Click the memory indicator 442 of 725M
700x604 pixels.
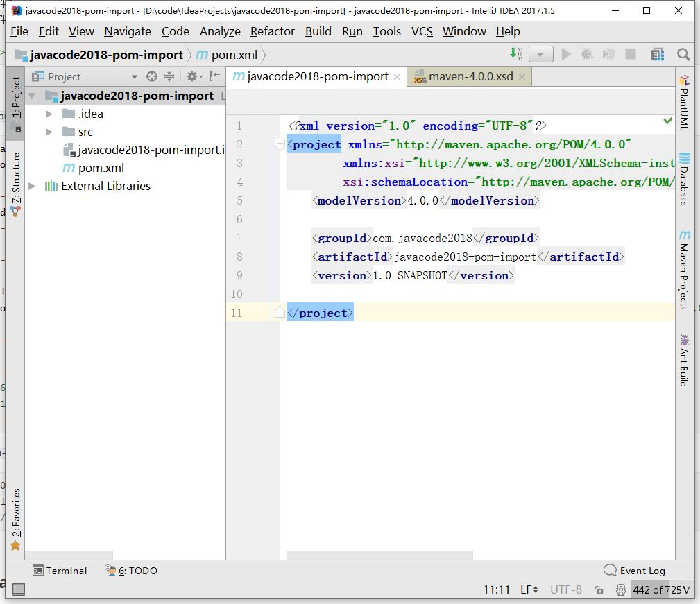pos(662,589)
